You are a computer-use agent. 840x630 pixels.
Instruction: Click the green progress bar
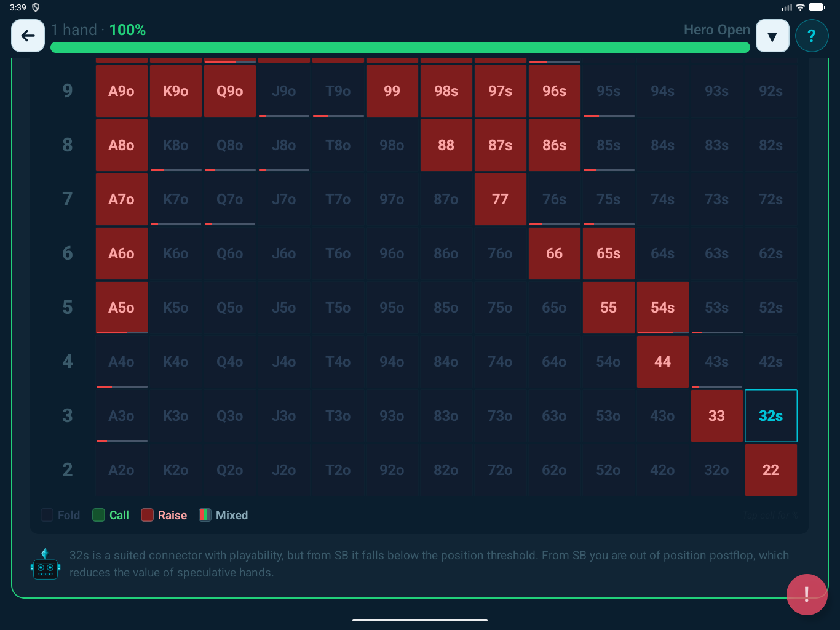tap(400, 47)
